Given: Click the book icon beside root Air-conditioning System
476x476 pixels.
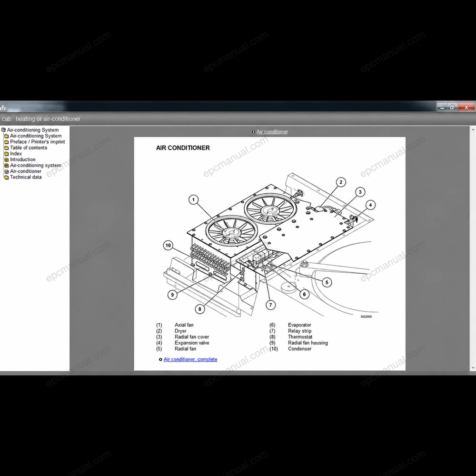Looking at the screenshot, I should point(4,130).
